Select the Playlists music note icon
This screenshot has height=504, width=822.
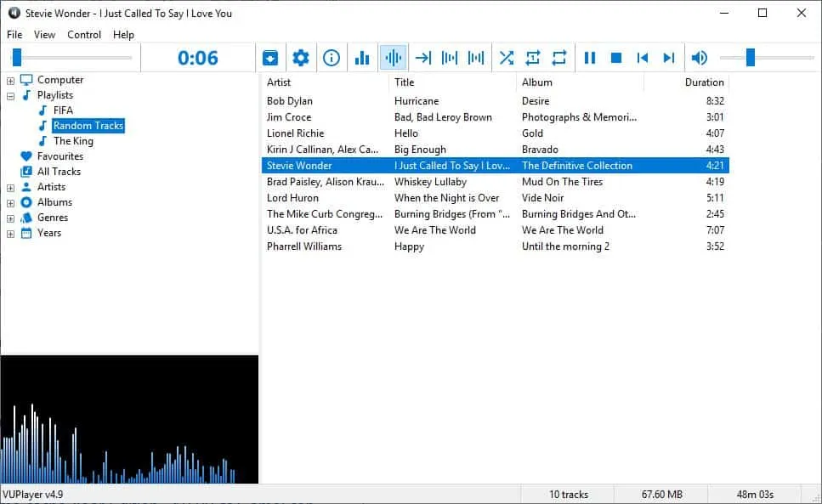pyautogui.click(x=26, y=95)
